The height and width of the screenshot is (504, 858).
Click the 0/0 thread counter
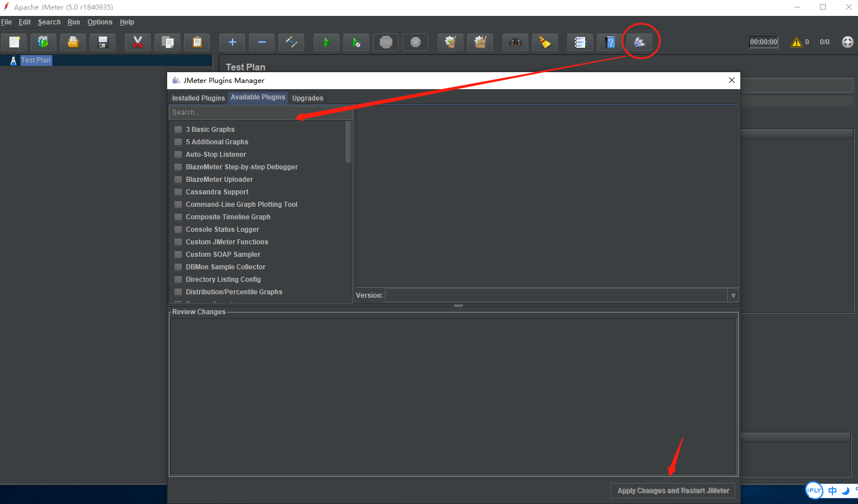pos(824,42)
